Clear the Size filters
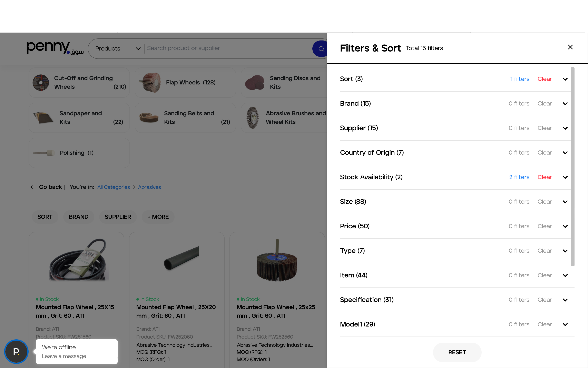 coord(545,202)
